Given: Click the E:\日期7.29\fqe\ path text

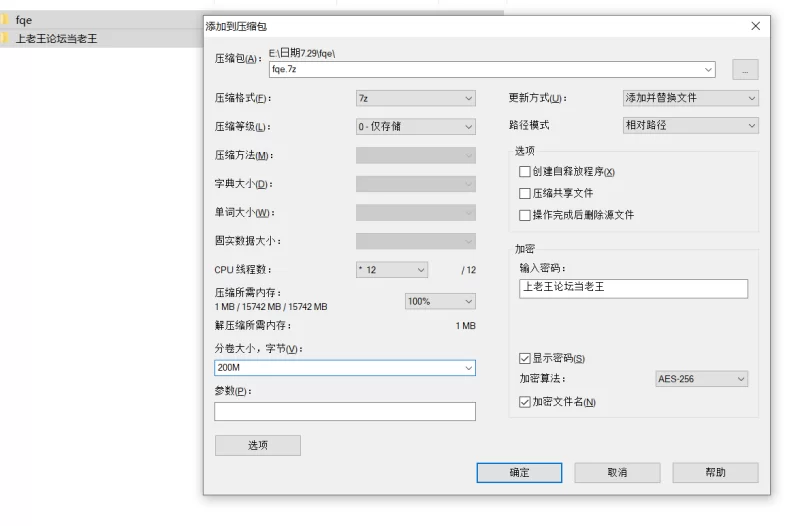Looking at the screenshot, I should pos(302,53).
